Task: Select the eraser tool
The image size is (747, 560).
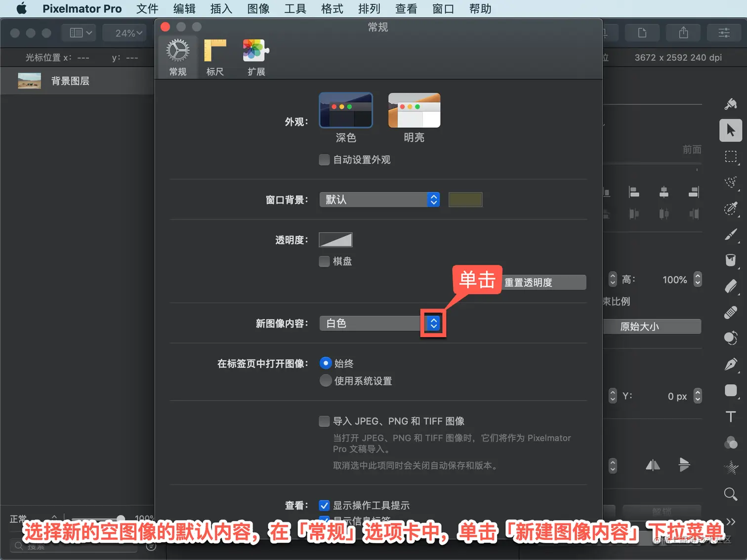Action: [731, 286]
